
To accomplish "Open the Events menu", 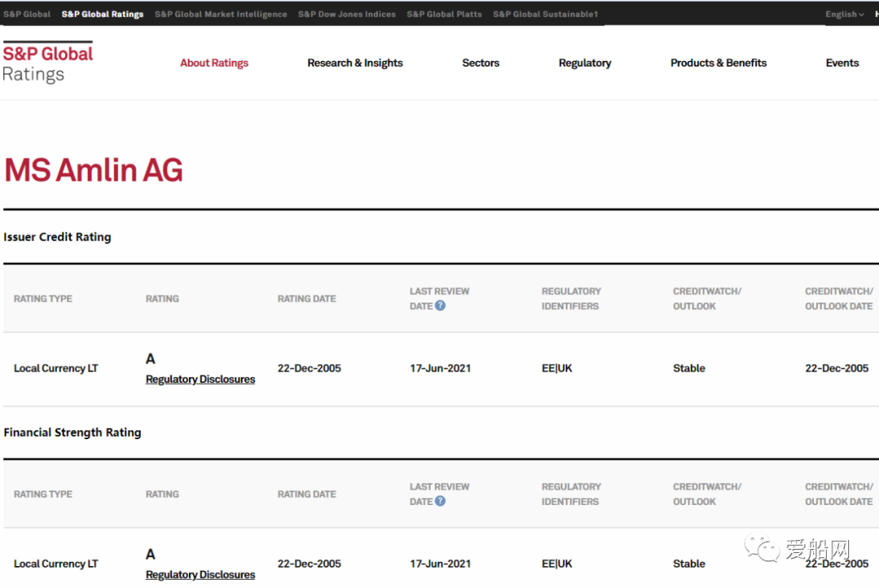I will 842,63.
